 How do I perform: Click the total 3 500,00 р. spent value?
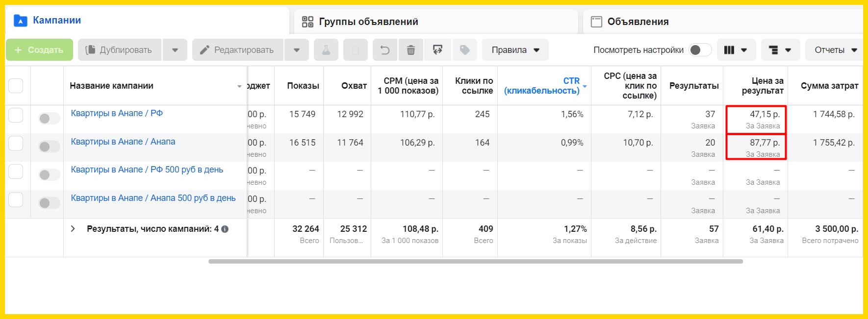(x=837, y=229)
